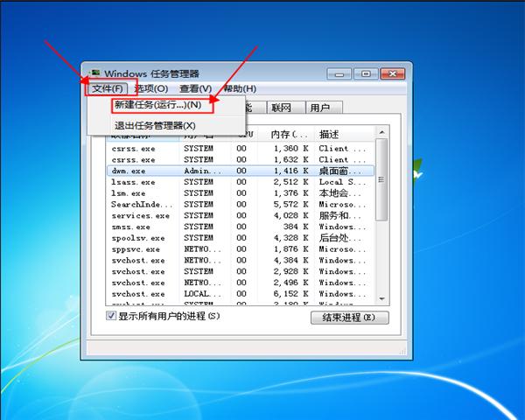
Task: Open the 选项(O) menu
Action: tap(151, 88)
